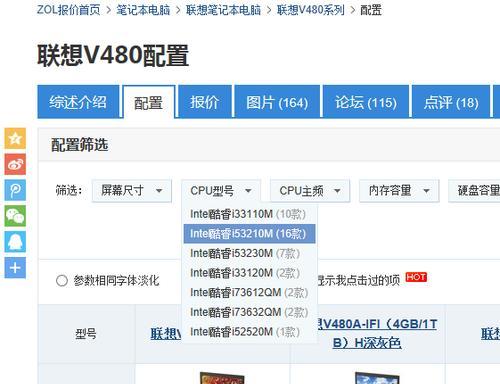Viewport: 500px width, 384px height.
Task: Click the red HOT badge
Action: 416,277
